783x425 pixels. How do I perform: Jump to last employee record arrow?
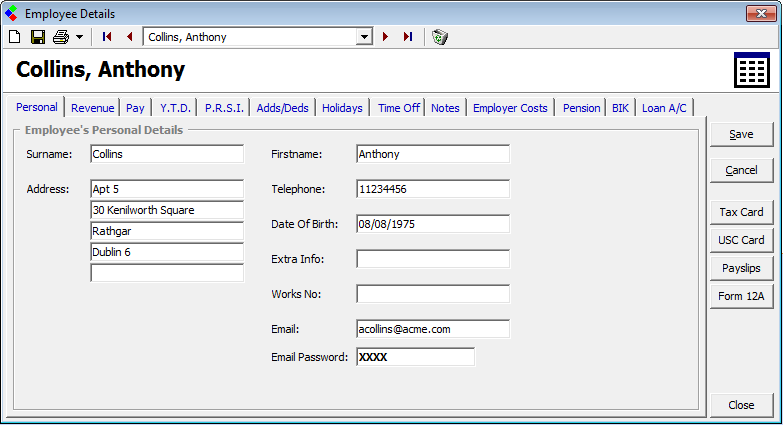(408, 37)
